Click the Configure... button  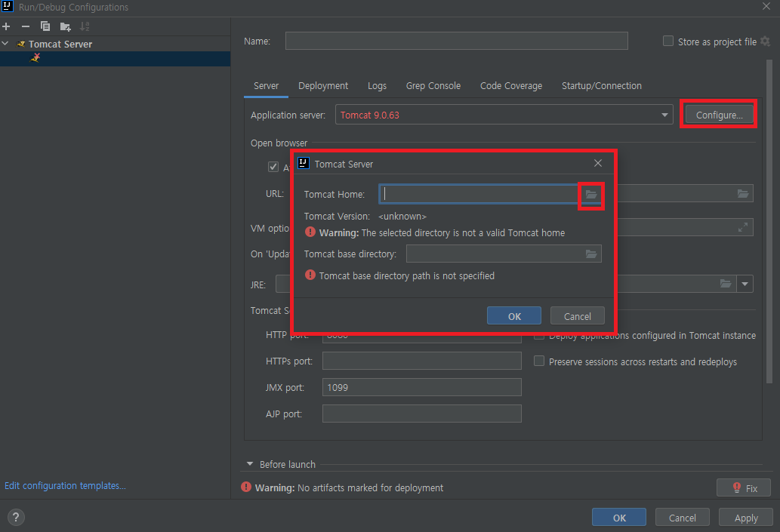pos(719,115)
